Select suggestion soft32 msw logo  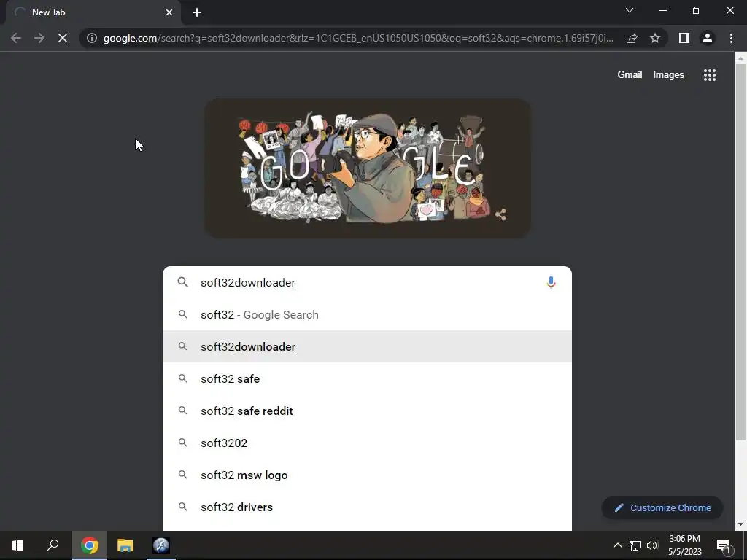tap(367, 475)
